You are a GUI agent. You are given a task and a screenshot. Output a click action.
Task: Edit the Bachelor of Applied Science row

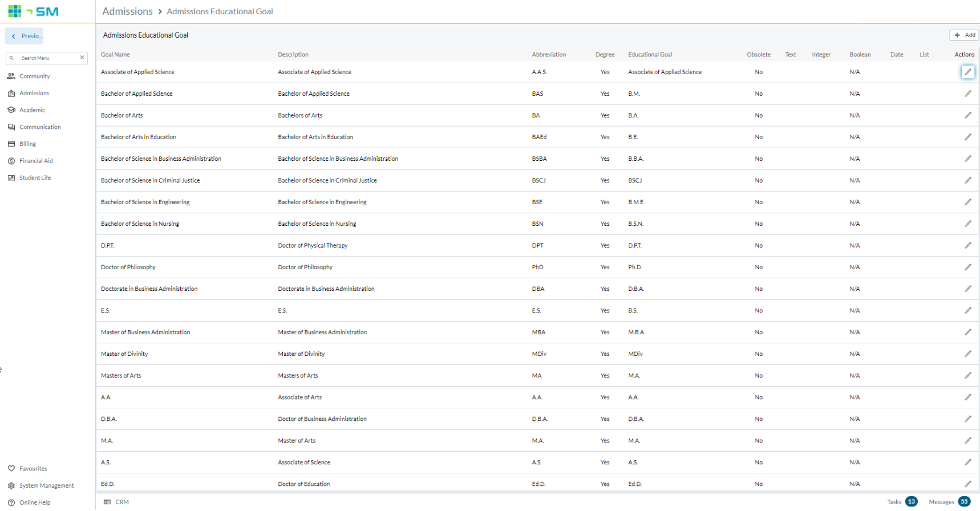967,94
